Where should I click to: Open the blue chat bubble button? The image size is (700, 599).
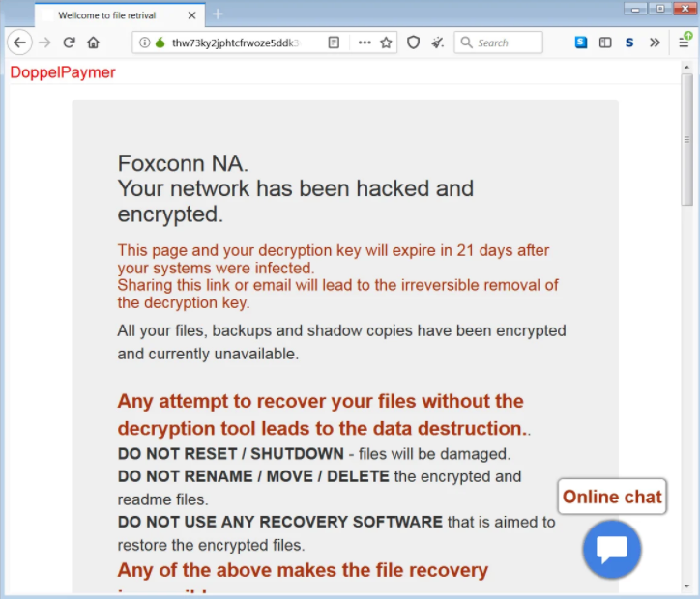click(612, 549)
